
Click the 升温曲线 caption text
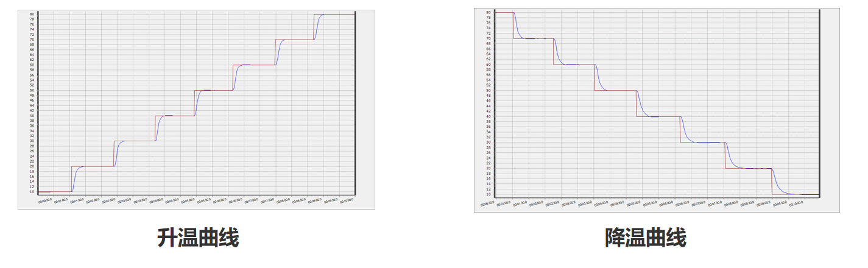click(x=198, y=238)
